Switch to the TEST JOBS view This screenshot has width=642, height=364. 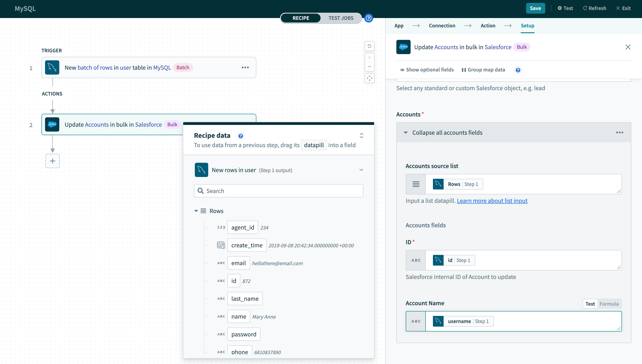[x=341, y=18]
